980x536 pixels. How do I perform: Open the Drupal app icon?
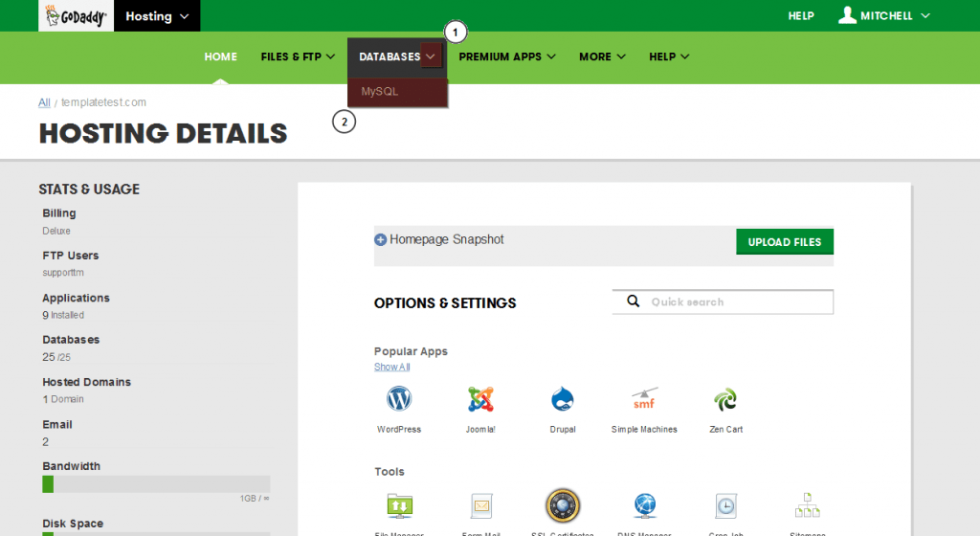click(563, 399)
